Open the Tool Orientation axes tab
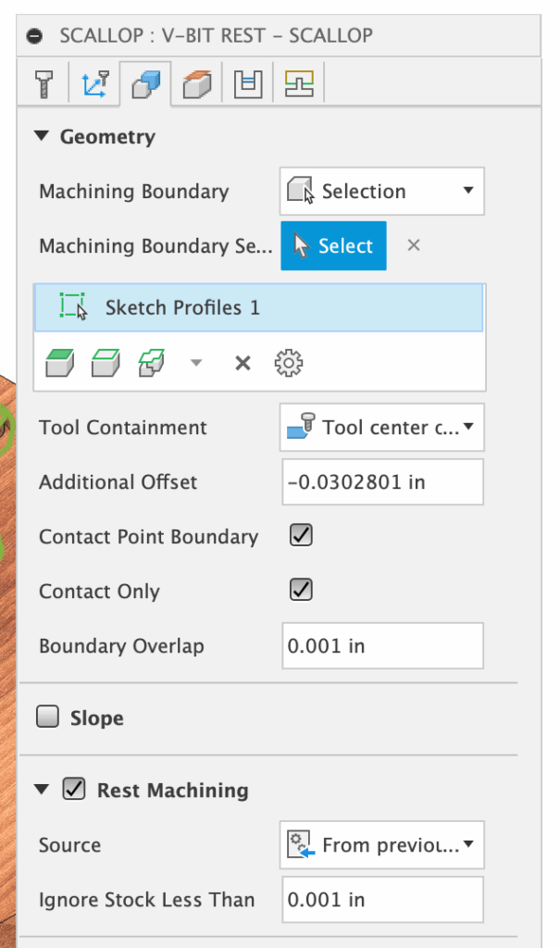560x948 pixels. pos(97,84)
